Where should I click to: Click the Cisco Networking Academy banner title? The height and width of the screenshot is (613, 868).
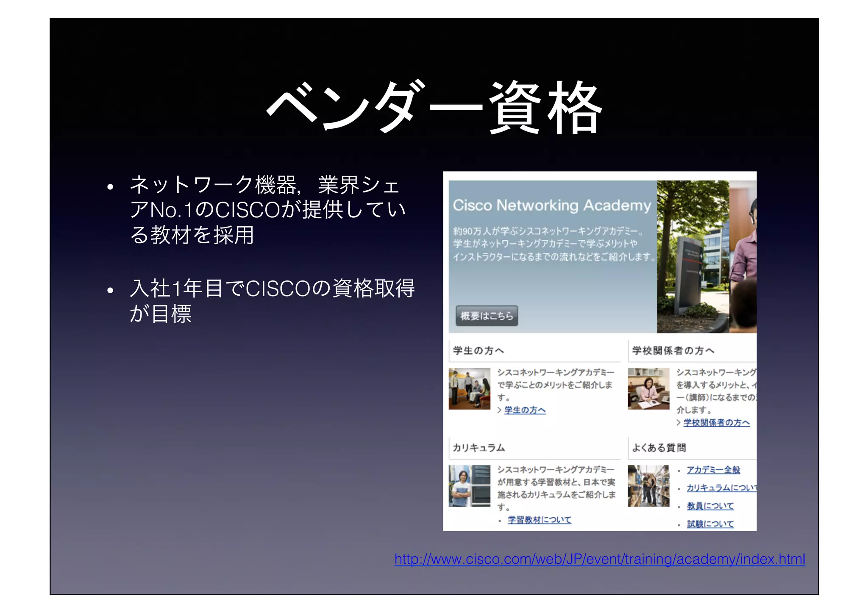552,205
